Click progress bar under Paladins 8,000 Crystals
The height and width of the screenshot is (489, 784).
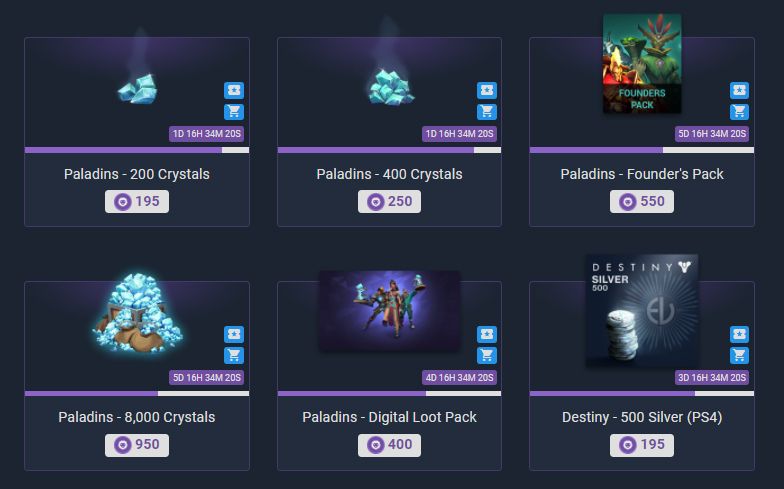(x=137, y=394)
